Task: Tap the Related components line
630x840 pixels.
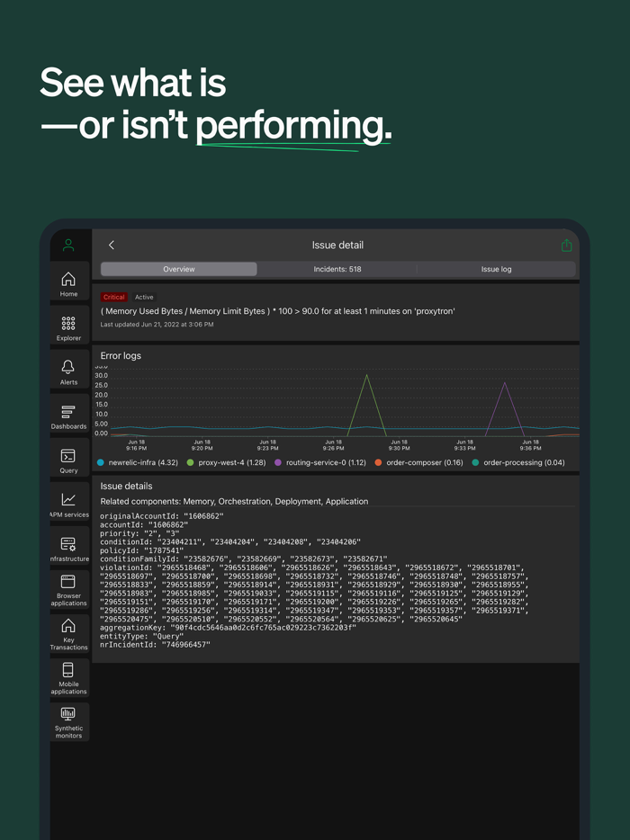Action: click(x=234, y=502)
